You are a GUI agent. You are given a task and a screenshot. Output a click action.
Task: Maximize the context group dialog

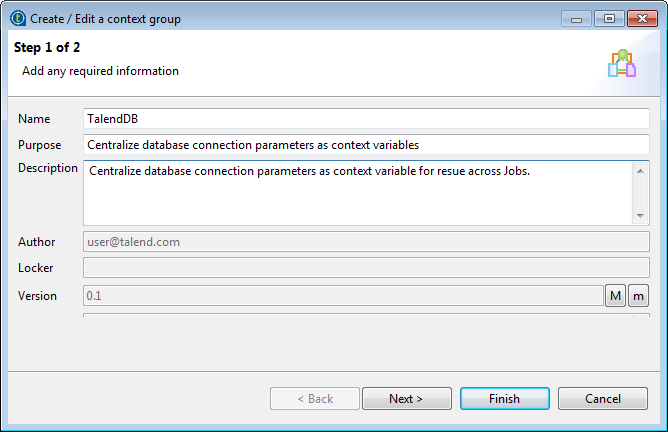(606, 18)
